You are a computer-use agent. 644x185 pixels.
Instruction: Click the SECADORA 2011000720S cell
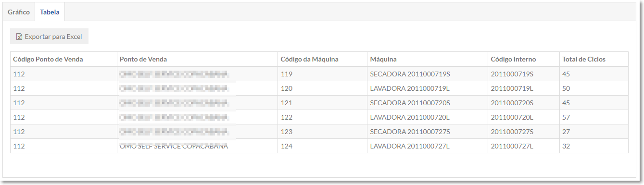(428, 103)
